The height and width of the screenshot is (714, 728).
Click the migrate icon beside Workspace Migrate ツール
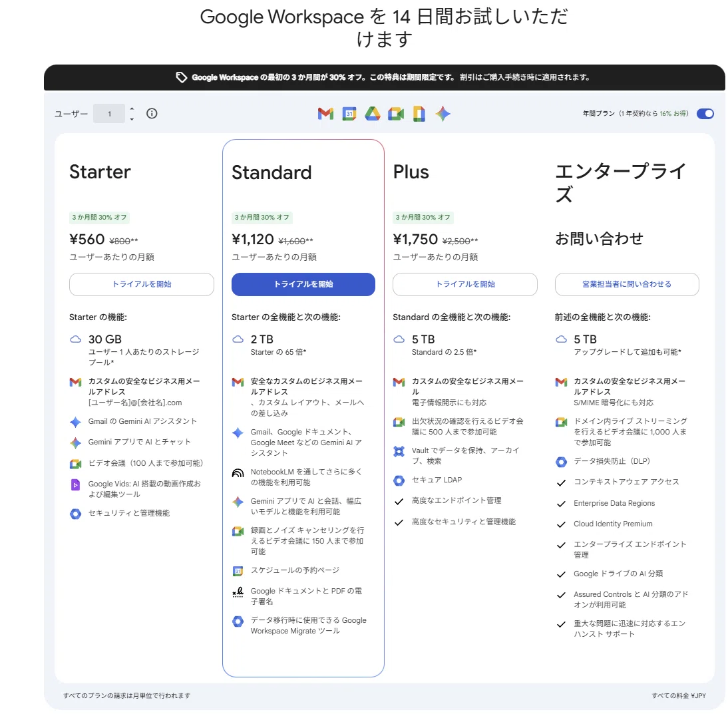point(238,621)
